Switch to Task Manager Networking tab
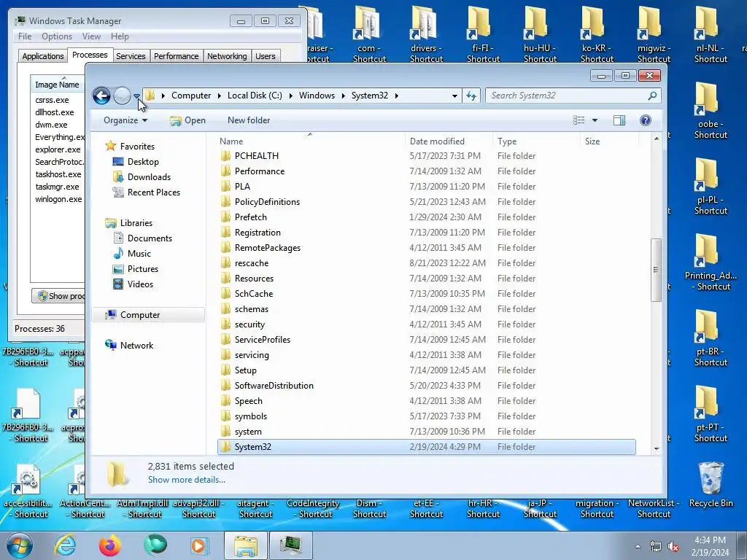The height and width of the screenshot is (560, 747). pyautogui.click(x=227, y=56)
